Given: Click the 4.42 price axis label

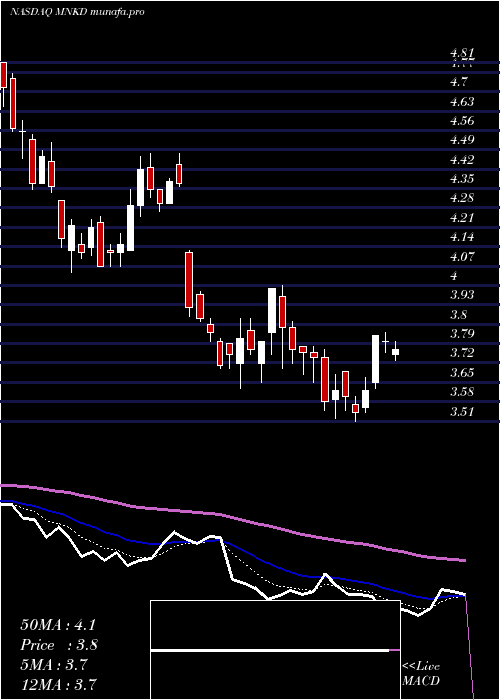Looking at the screenshot, I should pos(462,159).
